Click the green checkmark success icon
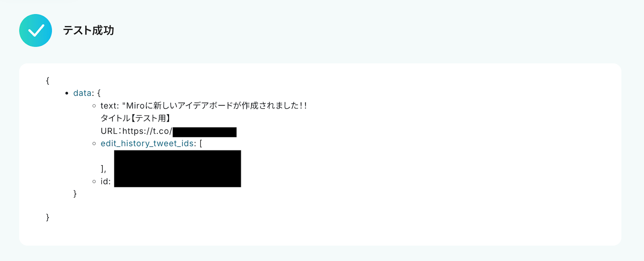644x261 pixels. pos(35,31)
